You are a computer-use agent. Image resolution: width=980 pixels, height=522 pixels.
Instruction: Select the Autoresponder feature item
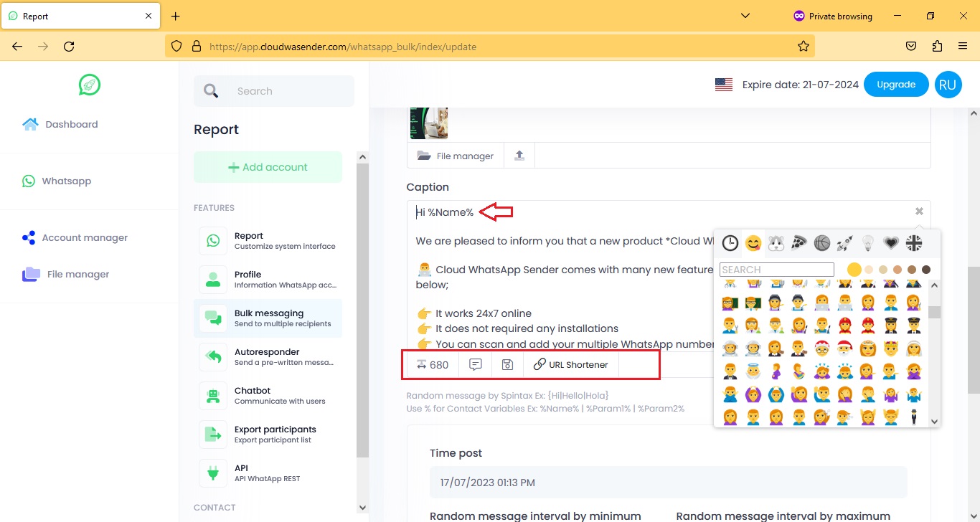pyautogui.click(x=268, y=357)
